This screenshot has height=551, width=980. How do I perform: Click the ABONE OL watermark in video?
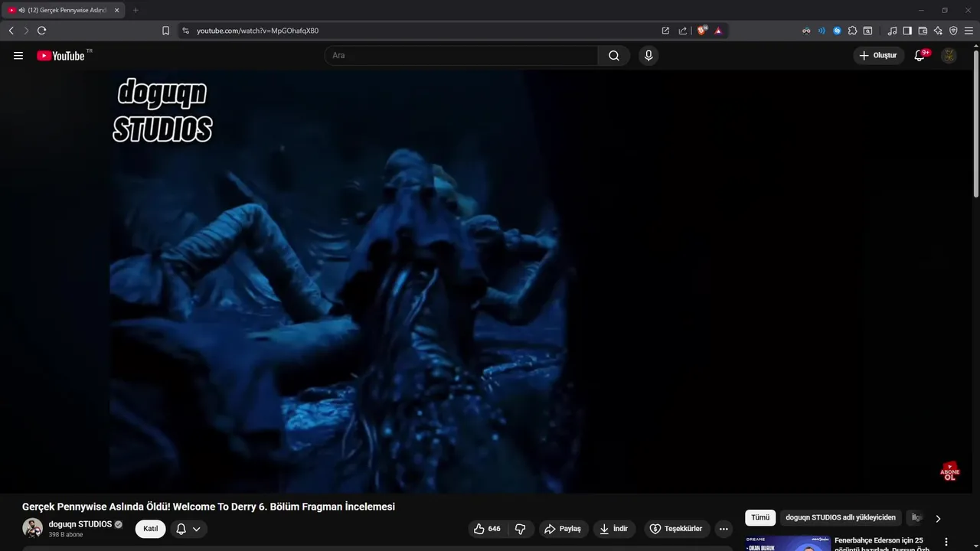949,471
